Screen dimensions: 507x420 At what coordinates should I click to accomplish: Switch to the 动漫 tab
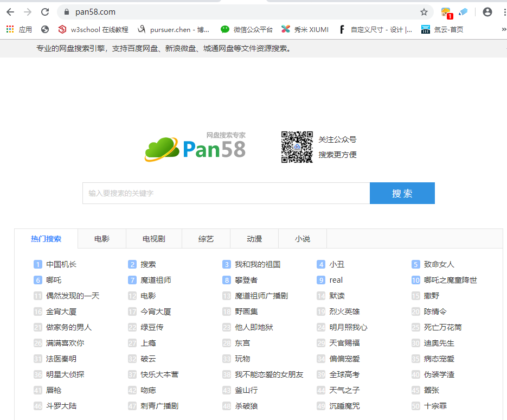click(x=254, y=239)
